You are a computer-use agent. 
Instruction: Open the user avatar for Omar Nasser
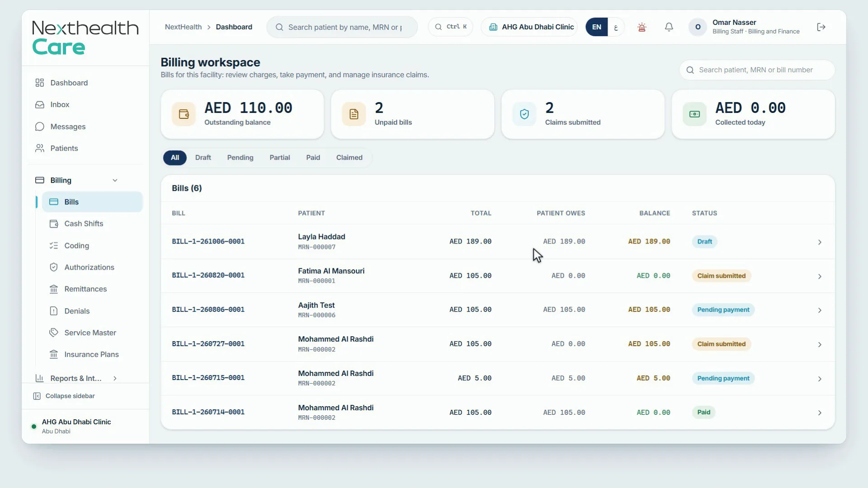tap(698, 27)
